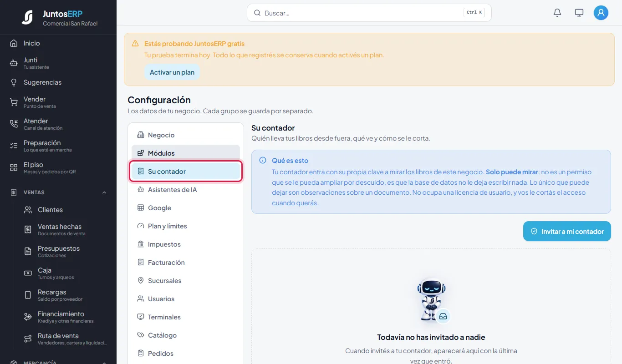This screenshot has height=364, width=622.
Task: Open the notifications bell
Action: point(557,13)
